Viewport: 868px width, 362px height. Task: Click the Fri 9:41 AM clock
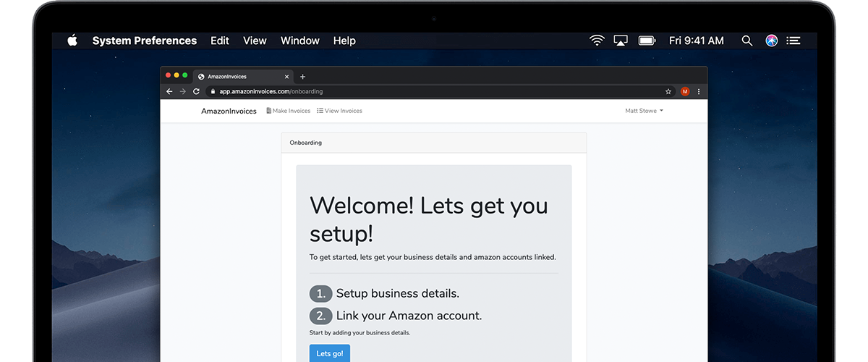tap(697, 41)
